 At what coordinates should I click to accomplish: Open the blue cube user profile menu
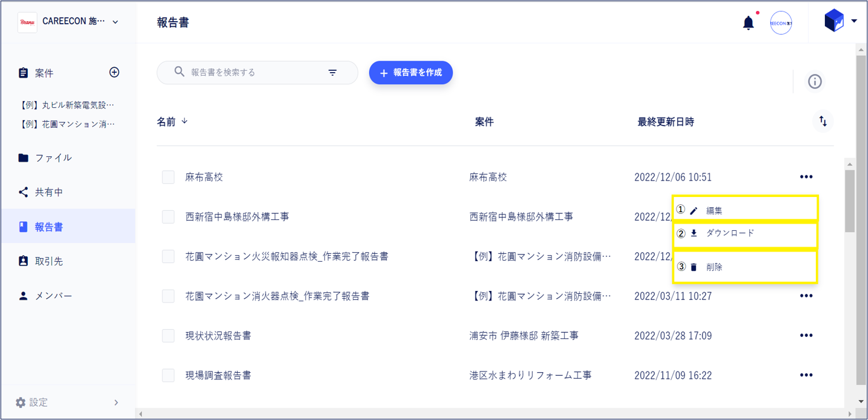click(x=840, y=21)
